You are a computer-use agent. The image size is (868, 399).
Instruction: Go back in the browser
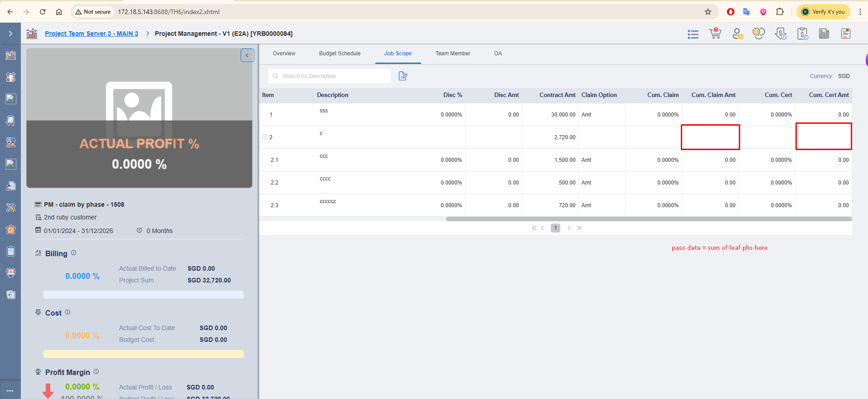[x=10, y=12]
